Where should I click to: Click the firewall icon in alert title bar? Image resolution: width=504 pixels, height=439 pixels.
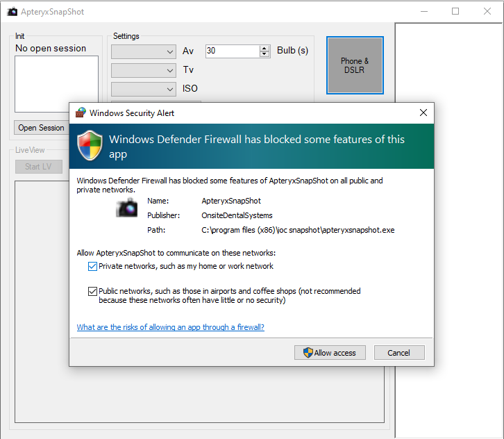(x=81, y=113)
